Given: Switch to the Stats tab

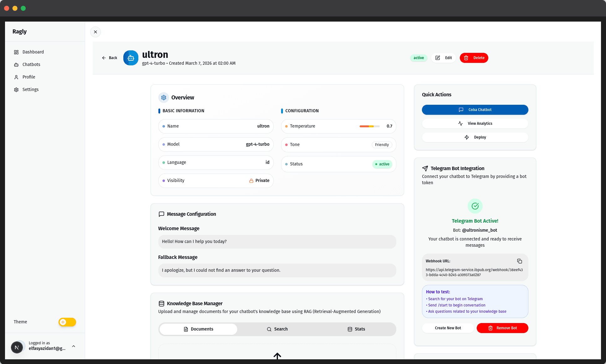Looking at the screenshot, I should tap(356, 329).
